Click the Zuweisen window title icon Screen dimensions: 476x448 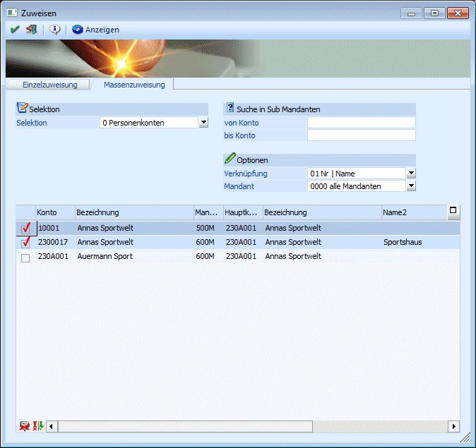(12, 13)
